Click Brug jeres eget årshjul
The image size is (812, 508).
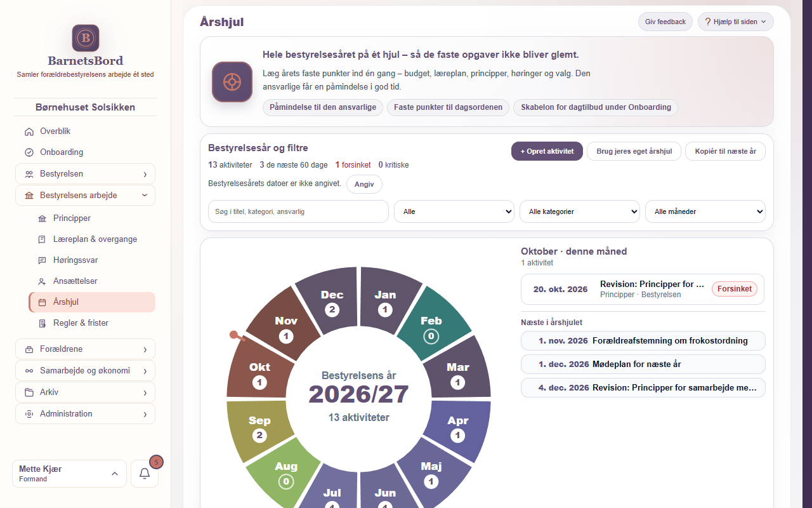(634, 151)
